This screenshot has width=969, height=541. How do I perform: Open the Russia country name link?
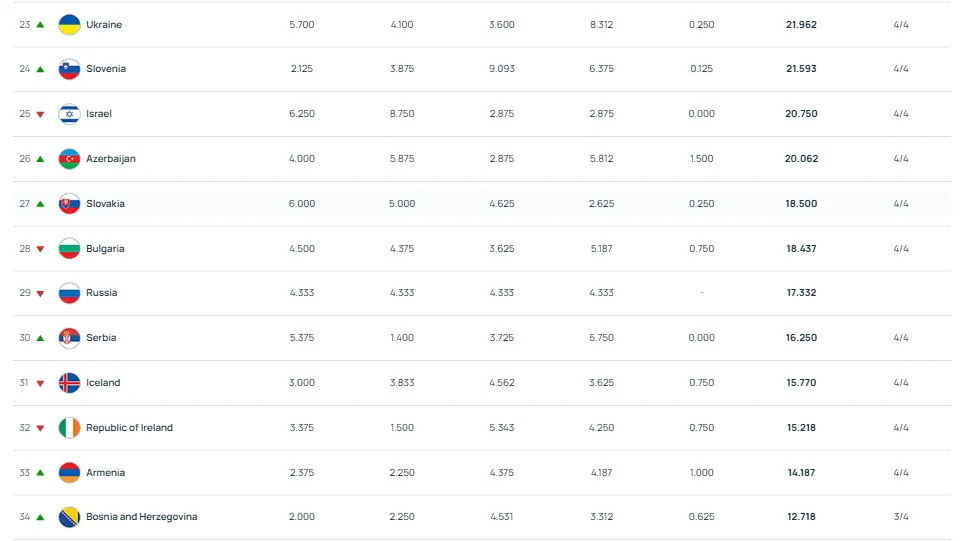101,292
